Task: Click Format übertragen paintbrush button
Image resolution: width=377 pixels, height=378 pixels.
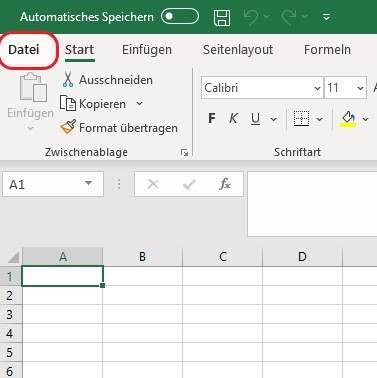Action: click(x=119, y=128)
